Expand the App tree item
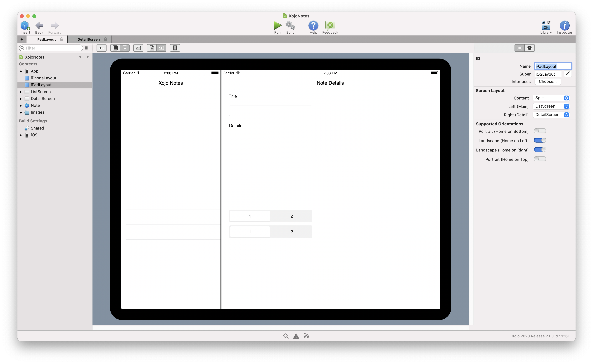 coord(20,71)
